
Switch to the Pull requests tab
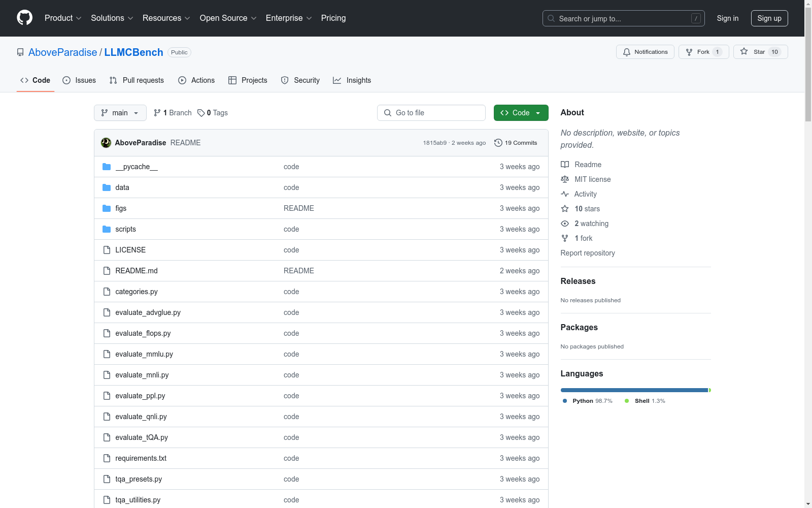coord(137,80)
